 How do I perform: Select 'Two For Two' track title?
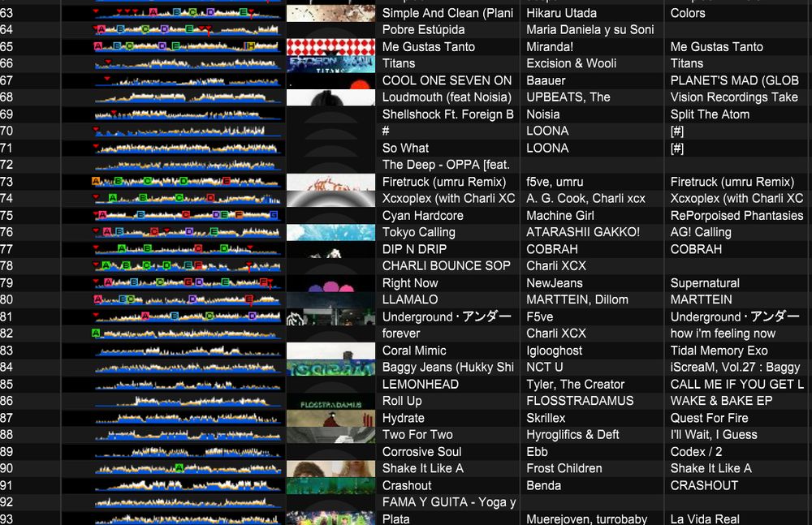point(417,434)
